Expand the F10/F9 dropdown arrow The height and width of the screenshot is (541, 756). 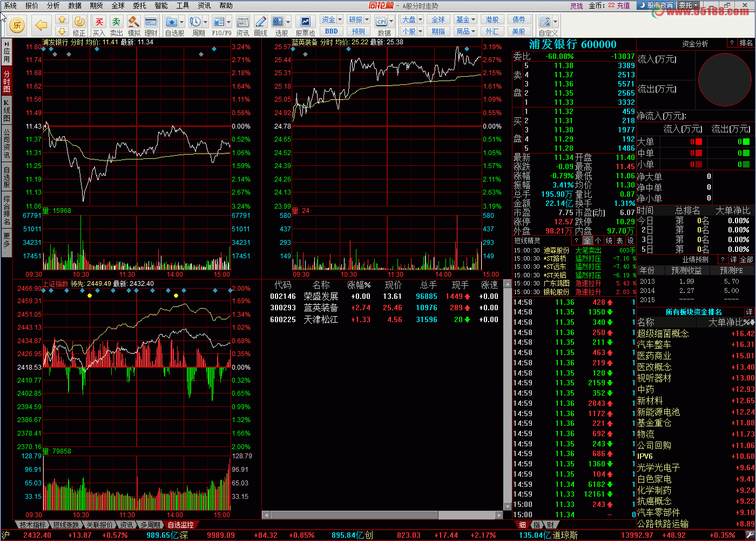coord(228,22)
